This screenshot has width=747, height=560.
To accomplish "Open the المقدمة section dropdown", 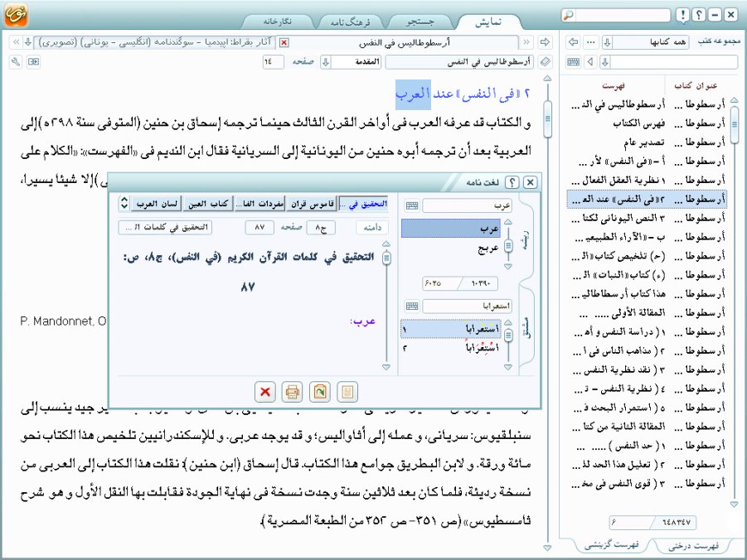I will pyautogui.click(x=325, y=62).
